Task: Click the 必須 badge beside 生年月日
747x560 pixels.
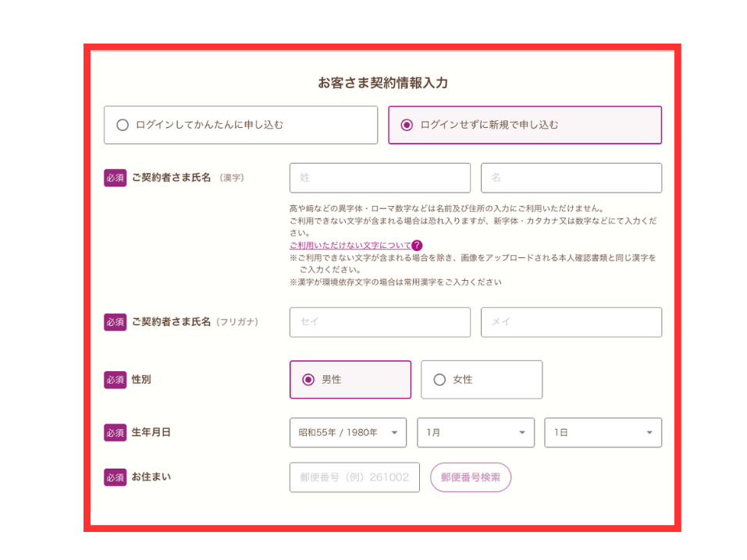Action: click(115, 433)
